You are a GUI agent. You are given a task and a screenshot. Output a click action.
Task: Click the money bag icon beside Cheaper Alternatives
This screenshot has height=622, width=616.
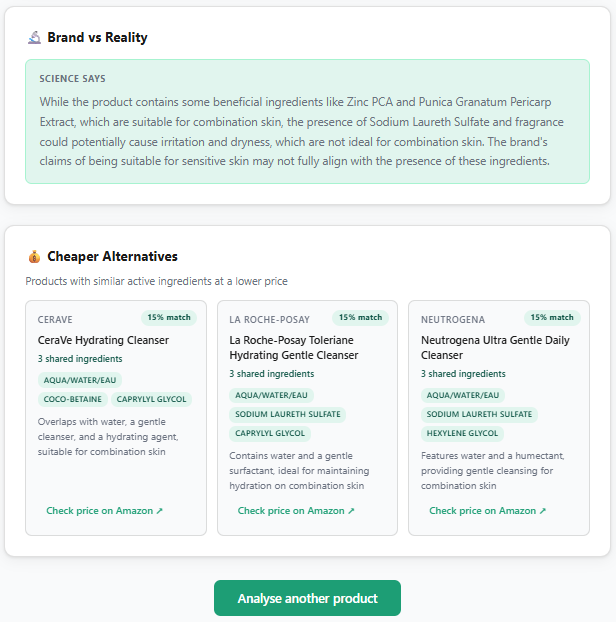(34, 257)
